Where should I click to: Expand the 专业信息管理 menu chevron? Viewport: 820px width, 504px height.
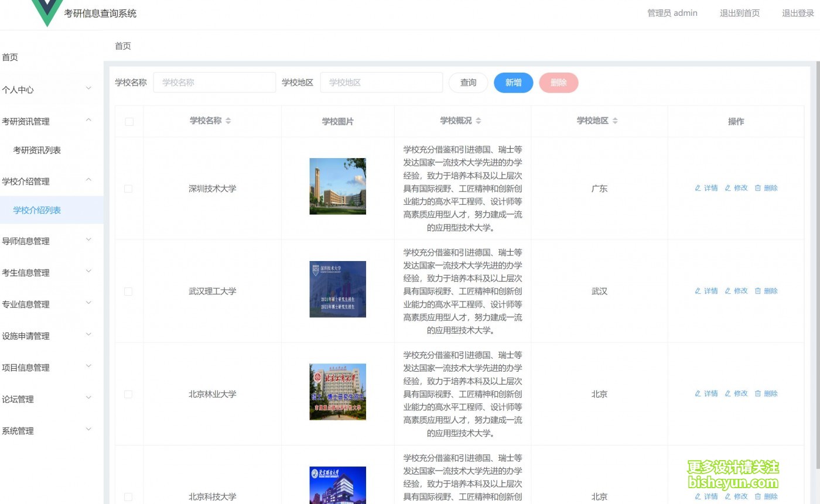[x=88, y=303]
